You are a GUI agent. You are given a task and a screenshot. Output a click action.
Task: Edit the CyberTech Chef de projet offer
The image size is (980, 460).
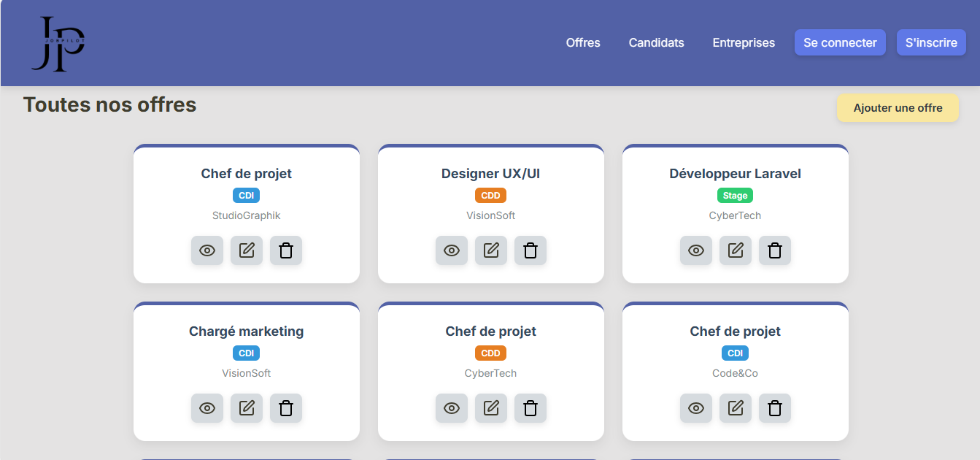(x=491, y=408)
